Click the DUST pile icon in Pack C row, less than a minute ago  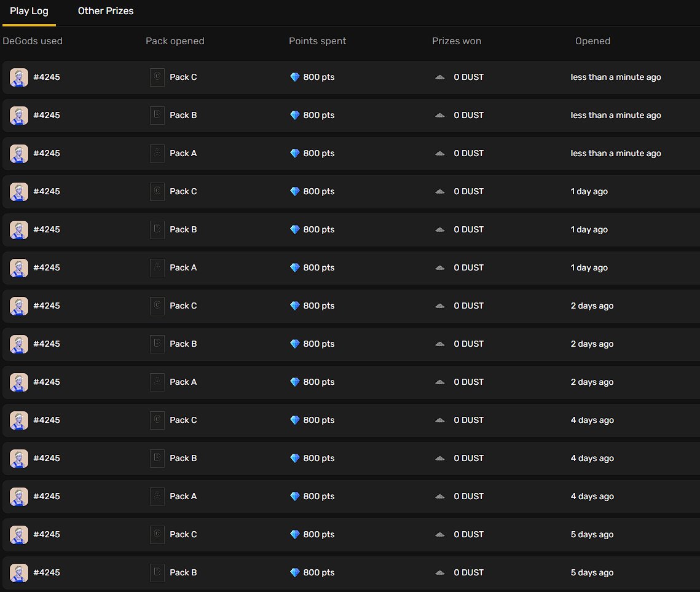click(x=440, y=77)
